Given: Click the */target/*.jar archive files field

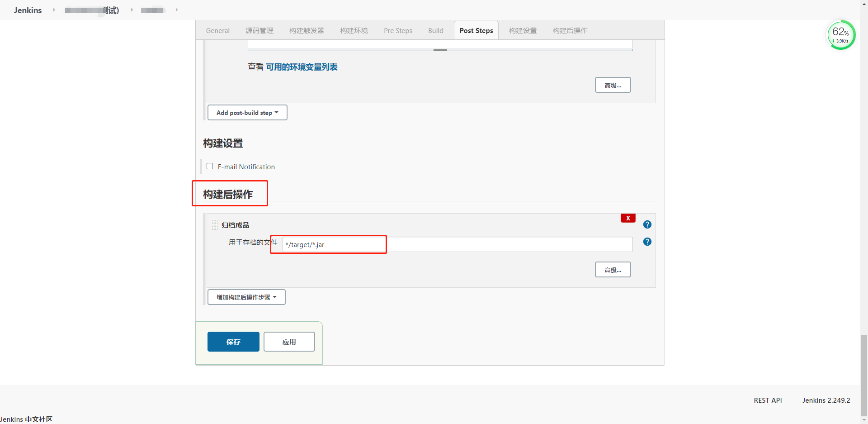Looking at the screenshot, I should [458, 244].
